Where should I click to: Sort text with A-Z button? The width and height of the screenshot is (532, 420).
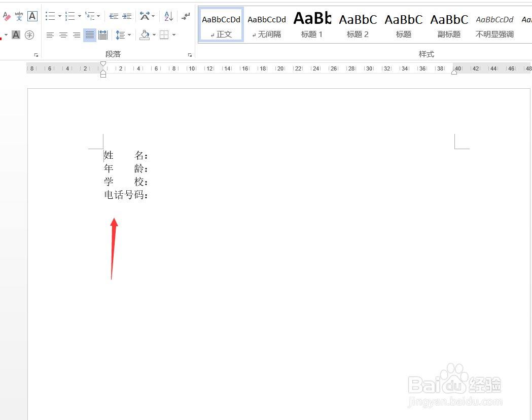pyautogui.click(x=168, y=16)
